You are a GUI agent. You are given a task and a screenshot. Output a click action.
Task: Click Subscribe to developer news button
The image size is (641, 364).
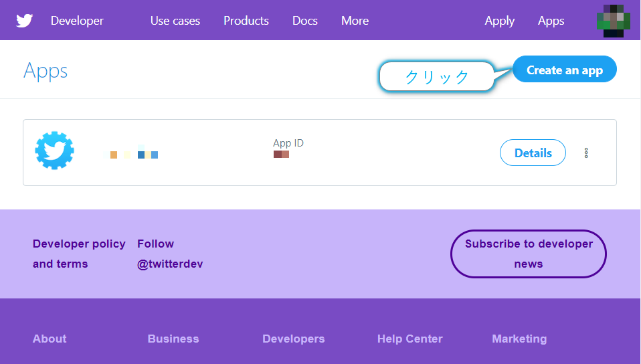coord(529,254)
